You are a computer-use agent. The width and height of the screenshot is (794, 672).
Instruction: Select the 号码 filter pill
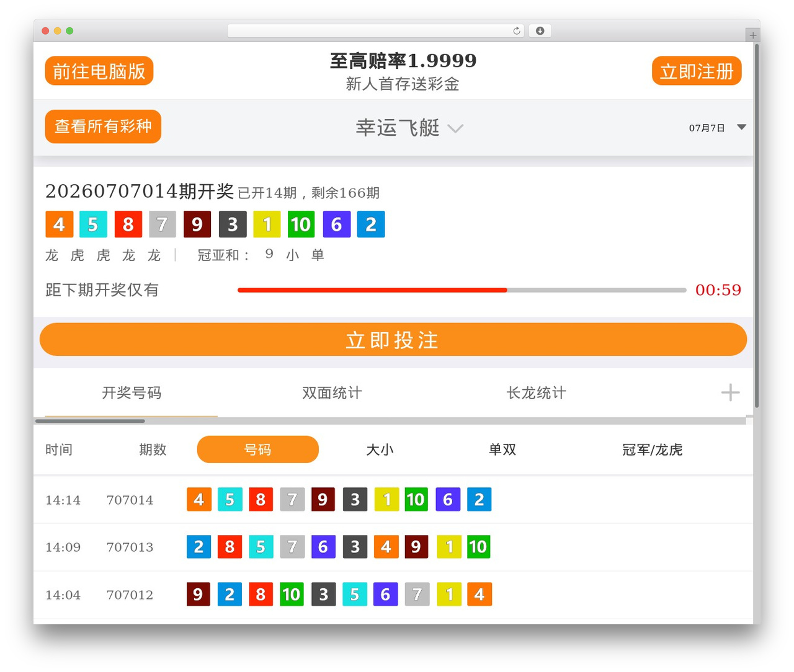(x=258, y=449)
